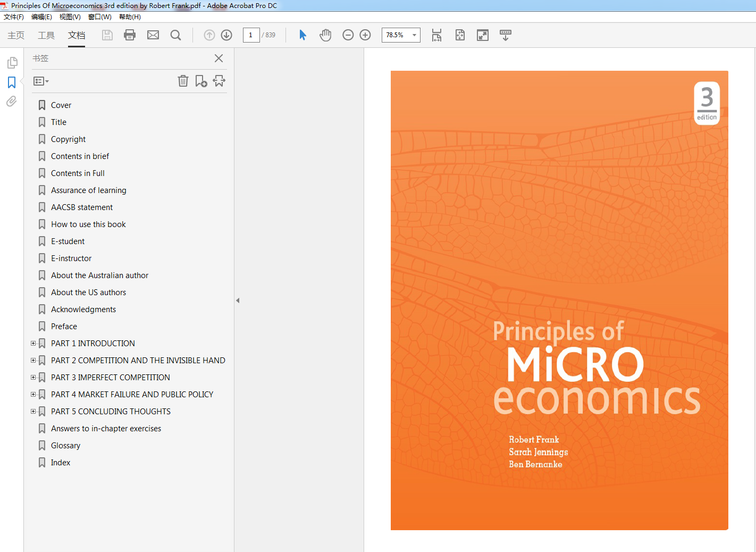Switch to the 文档 tab
The width and height of the screenshot is (756, 552).
click(77, 35)
